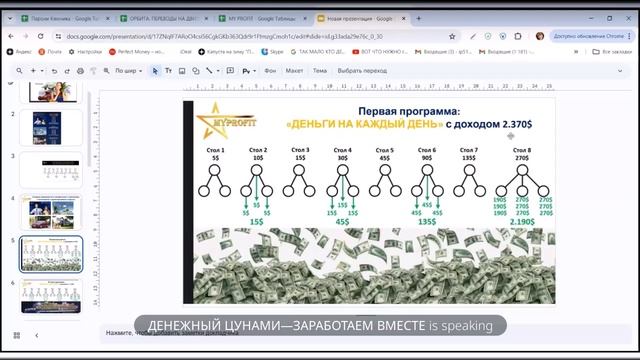Open 'Все закладки' folder
The height and width of the screenshot is (360, 640).
tap(612, 52)
